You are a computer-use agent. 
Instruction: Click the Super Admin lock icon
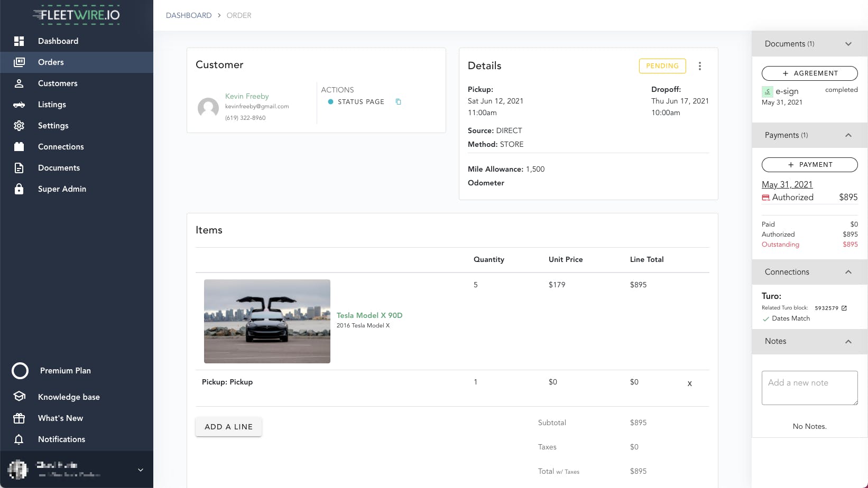point(19,189)
